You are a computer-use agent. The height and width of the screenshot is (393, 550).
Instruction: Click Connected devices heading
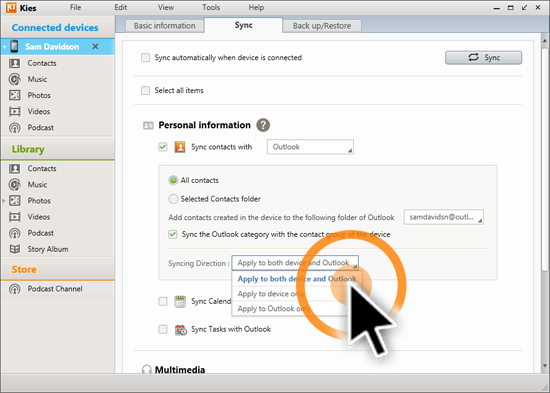coord(55,27)
